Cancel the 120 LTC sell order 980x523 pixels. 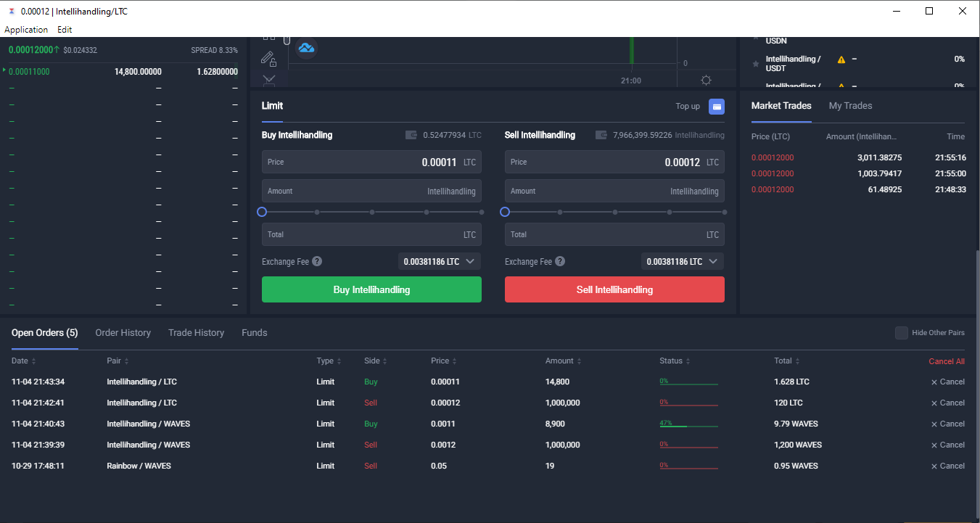[948, 403]
